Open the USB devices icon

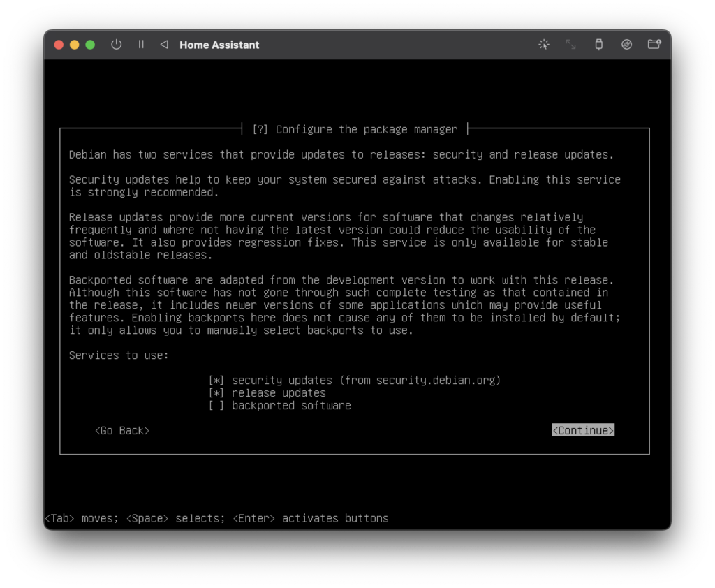point(598,44)
